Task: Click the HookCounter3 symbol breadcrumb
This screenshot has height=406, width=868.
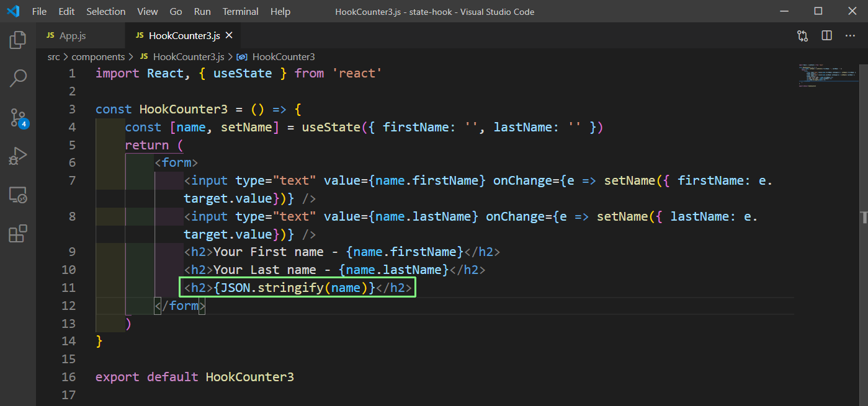Action: click(277, 56)
